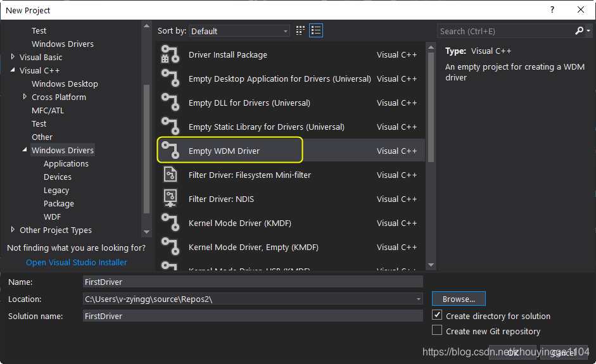Screen dimensions: 596x364
Task: Click the Empty Desktop Application for Drivers icon
Action: (x=170, y=78)
